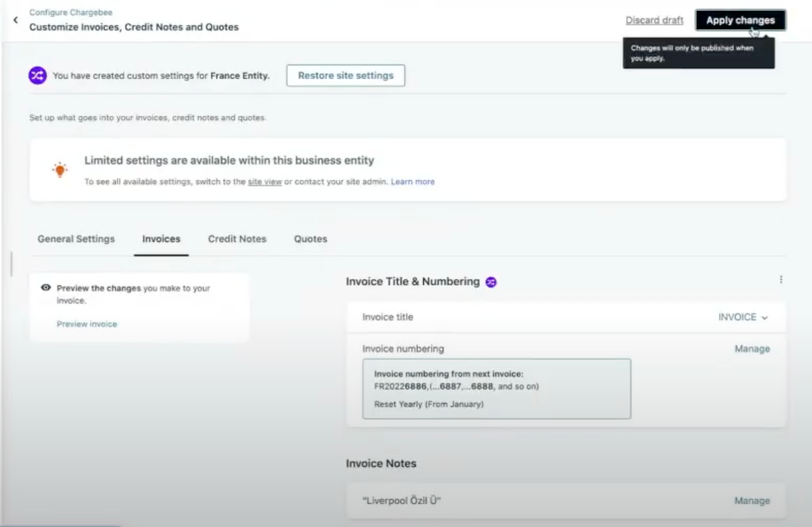Open the Quotes tab
812x527 pixels.
coord(311,239)
